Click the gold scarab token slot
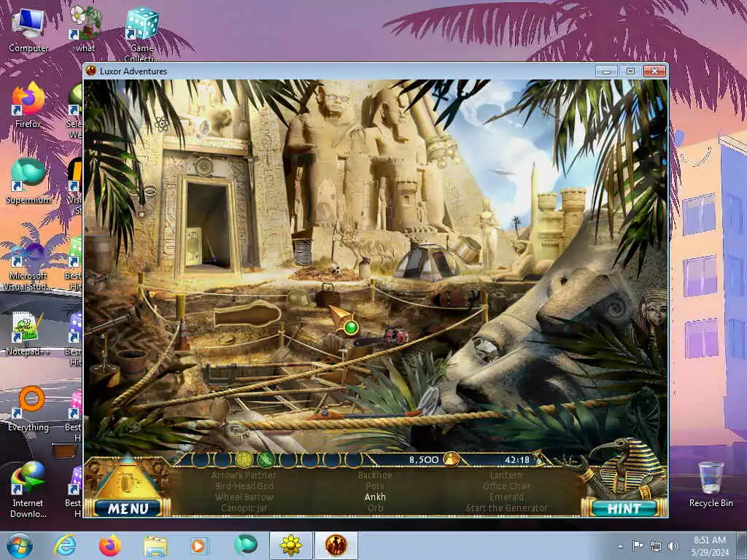The image size is (747, 560). [244, 459]
